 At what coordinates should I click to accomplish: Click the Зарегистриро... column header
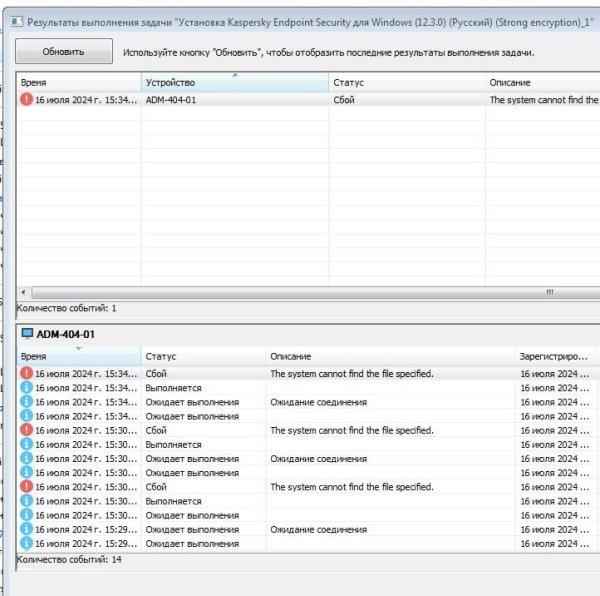(556, 356)
